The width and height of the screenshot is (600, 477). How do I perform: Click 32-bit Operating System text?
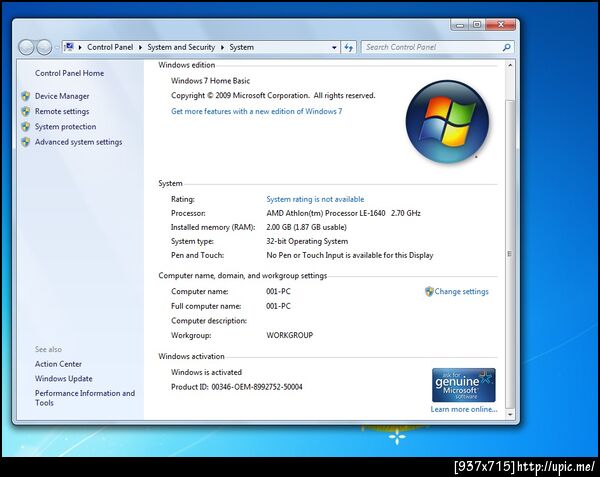[x=307, y=241]
